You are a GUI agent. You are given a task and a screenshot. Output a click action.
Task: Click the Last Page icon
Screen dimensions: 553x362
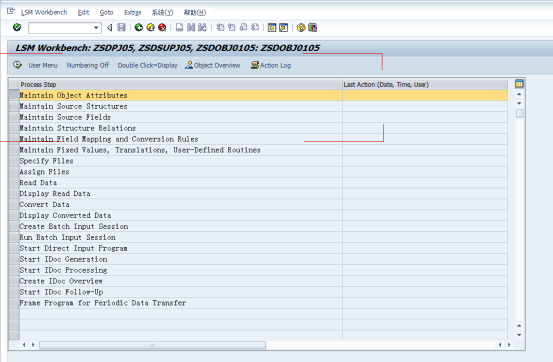click(255, 27)
